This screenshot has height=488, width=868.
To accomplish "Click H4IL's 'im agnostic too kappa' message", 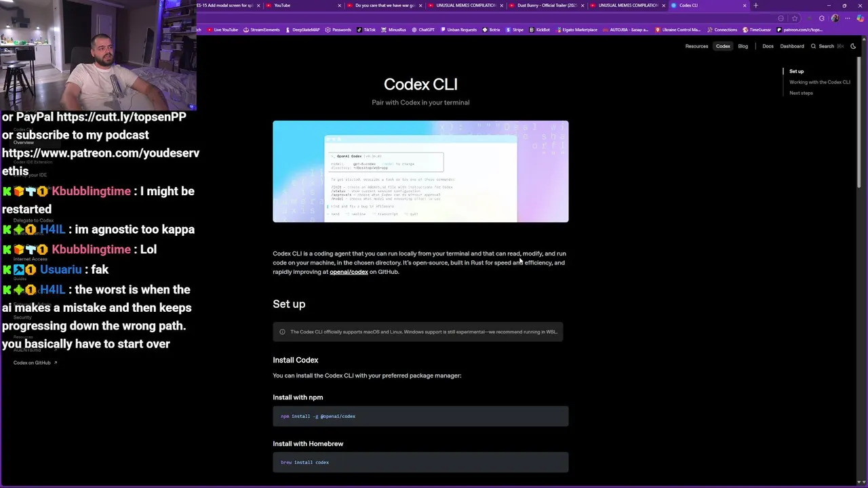I will click(98, 229).
